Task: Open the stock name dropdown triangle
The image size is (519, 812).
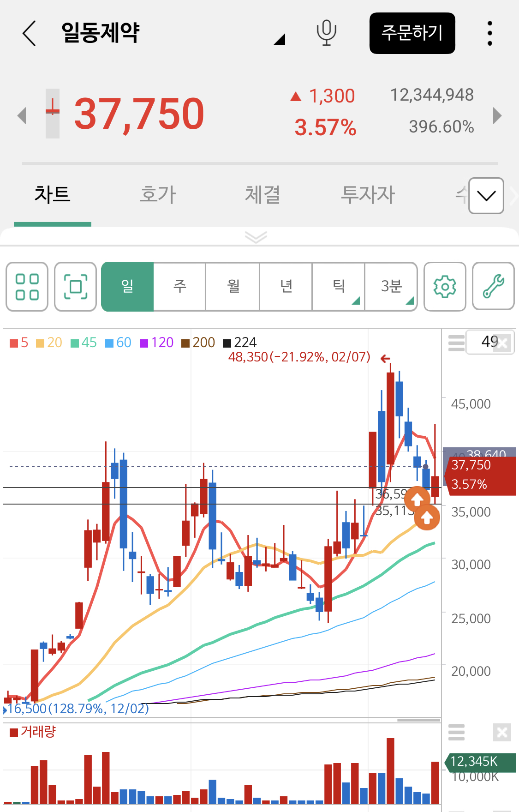Action: [280, 39]
